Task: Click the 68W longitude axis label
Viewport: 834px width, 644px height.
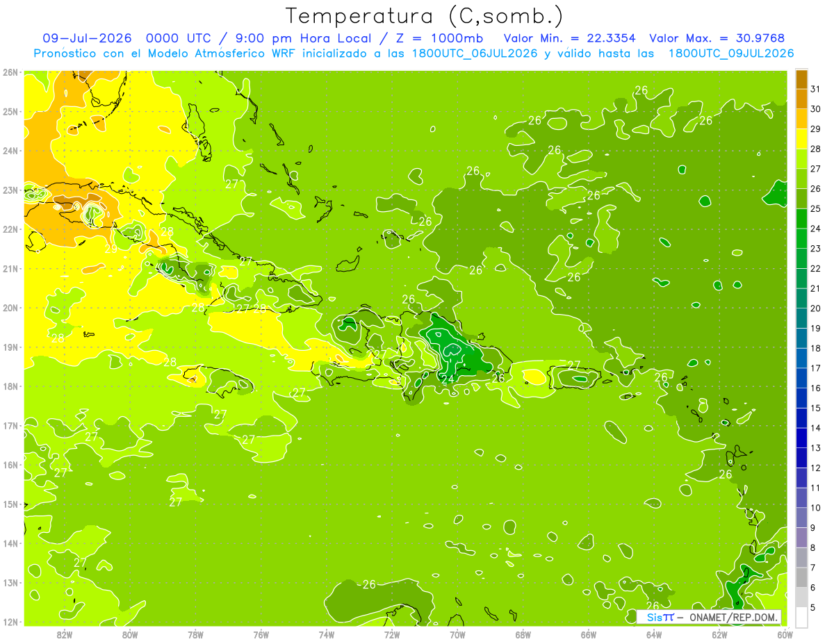Action: tap(523, 634)
